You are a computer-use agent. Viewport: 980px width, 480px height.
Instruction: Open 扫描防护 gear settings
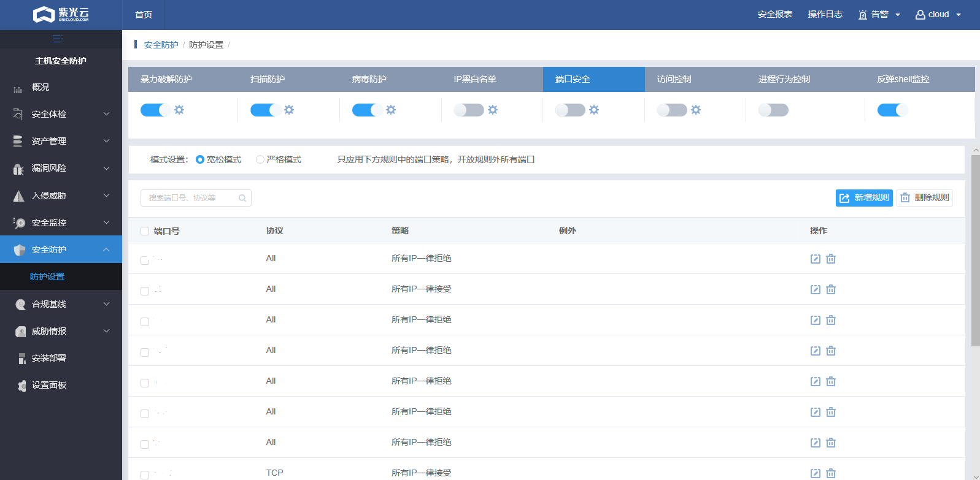click(x=289, y=110)
